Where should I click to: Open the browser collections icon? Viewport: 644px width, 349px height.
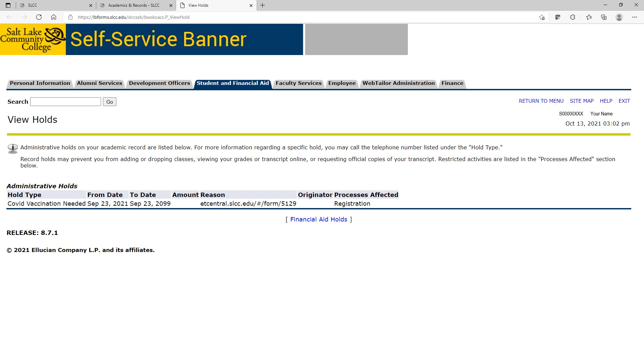[604, 17]
